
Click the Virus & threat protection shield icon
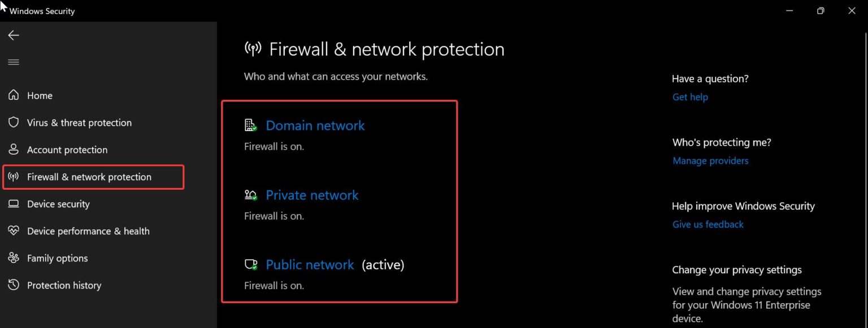(x=14, y=123)
